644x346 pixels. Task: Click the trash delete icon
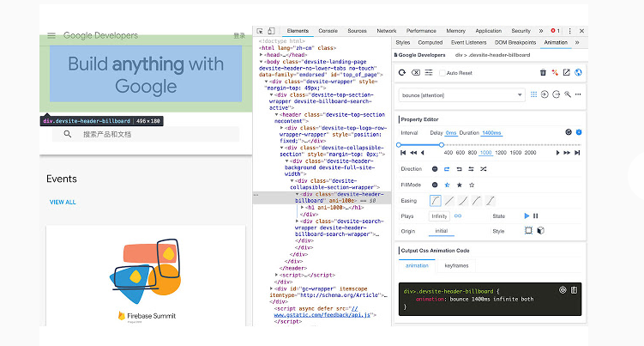pos(543,72)
